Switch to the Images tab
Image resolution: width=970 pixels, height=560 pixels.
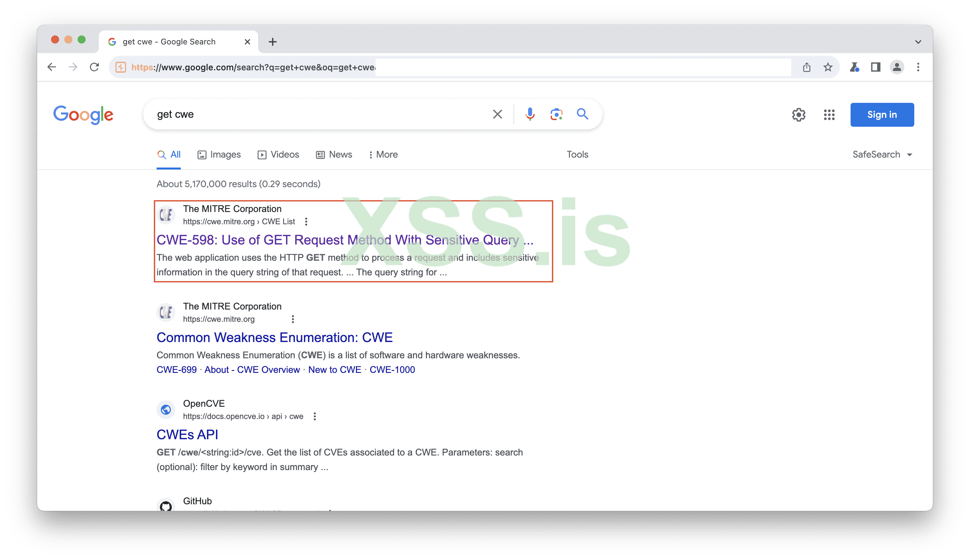click(219, 155)
